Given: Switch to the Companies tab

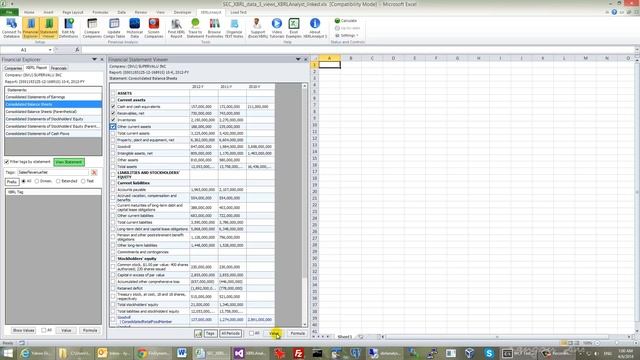Looking at the screenshot, I should (x=13, y=68).
